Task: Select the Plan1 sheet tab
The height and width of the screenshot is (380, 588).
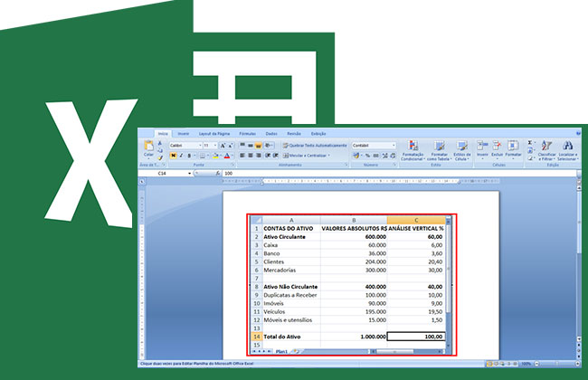Action: [281, 351]
